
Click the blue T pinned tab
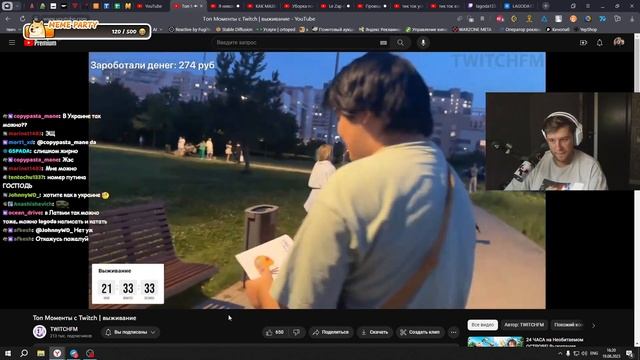point(106,6)
